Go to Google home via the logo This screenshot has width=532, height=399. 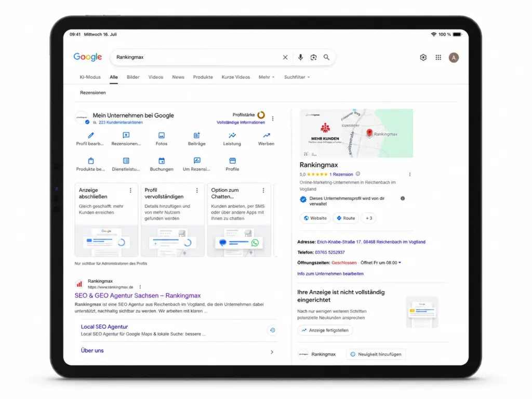(x=87, y=57)
